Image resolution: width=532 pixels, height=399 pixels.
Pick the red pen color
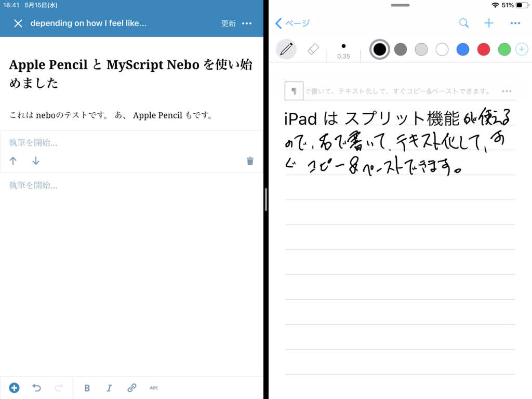tap(484, 49)
